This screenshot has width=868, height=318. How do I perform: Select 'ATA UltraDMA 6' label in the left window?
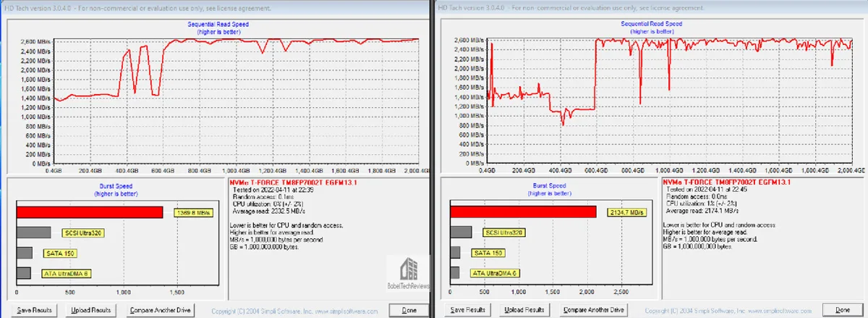[x=67, y=273]
